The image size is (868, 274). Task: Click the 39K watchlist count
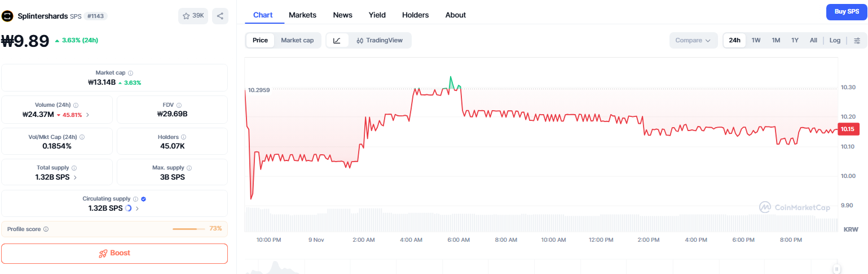[198, 16]
